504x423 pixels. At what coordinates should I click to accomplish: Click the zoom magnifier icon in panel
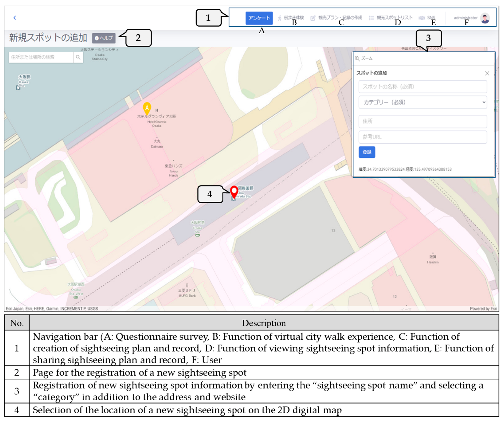pos(357,58)
